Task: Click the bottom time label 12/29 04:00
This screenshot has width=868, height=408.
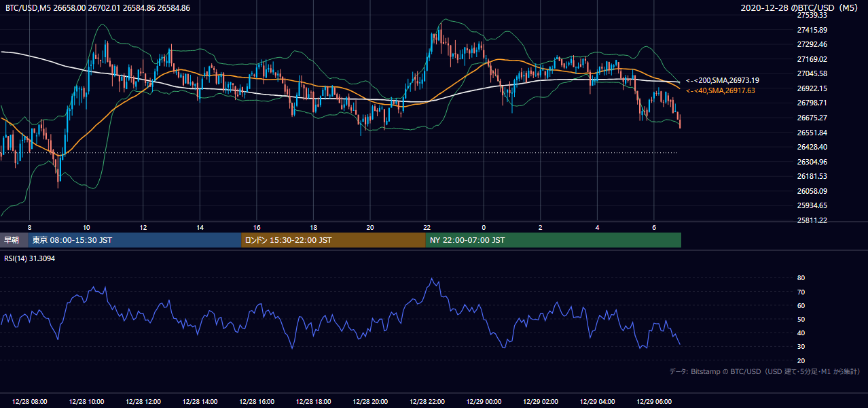Action: coord(597,402)
